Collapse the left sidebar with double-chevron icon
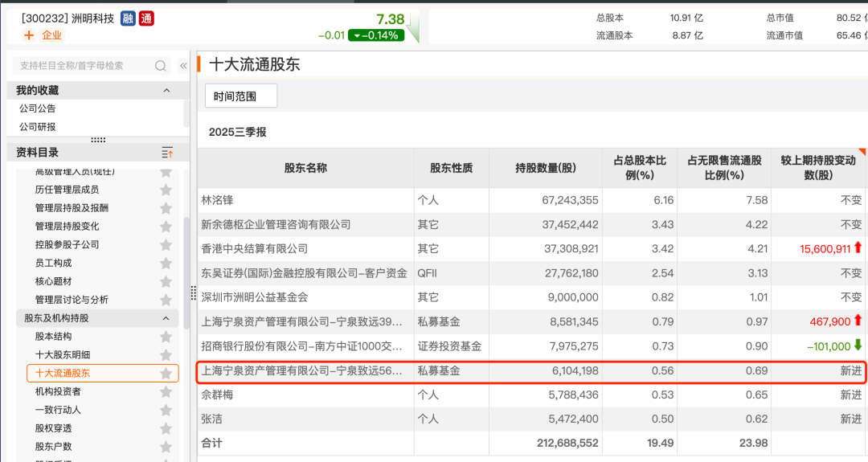The width and height of the screenshot is (868, 462). tap(183, 66)
